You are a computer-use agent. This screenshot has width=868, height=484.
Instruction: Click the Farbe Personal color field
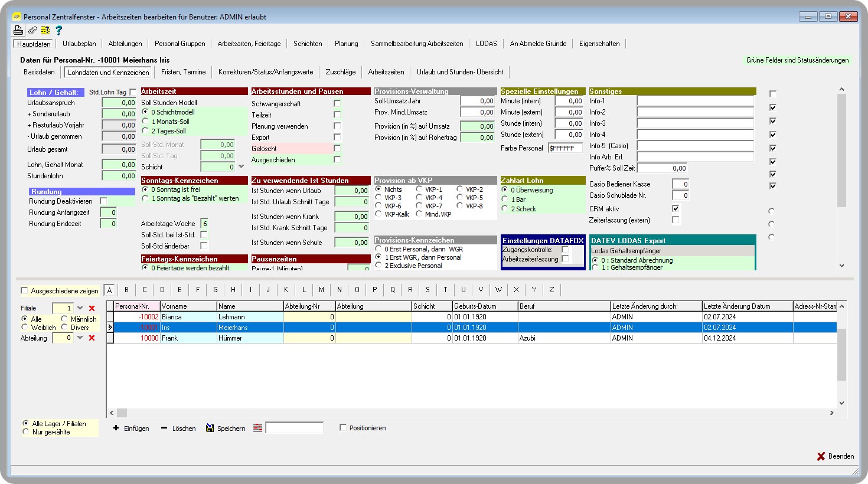click(565, 148)
